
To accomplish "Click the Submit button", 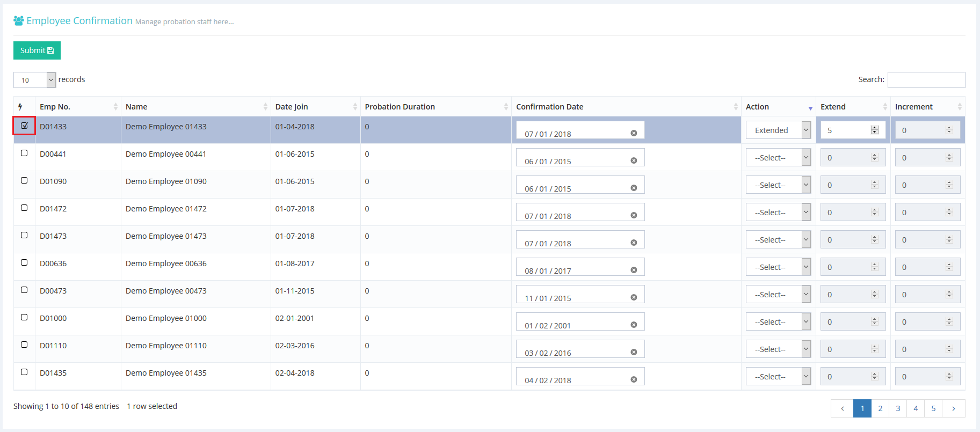I will tap(37, 50).
